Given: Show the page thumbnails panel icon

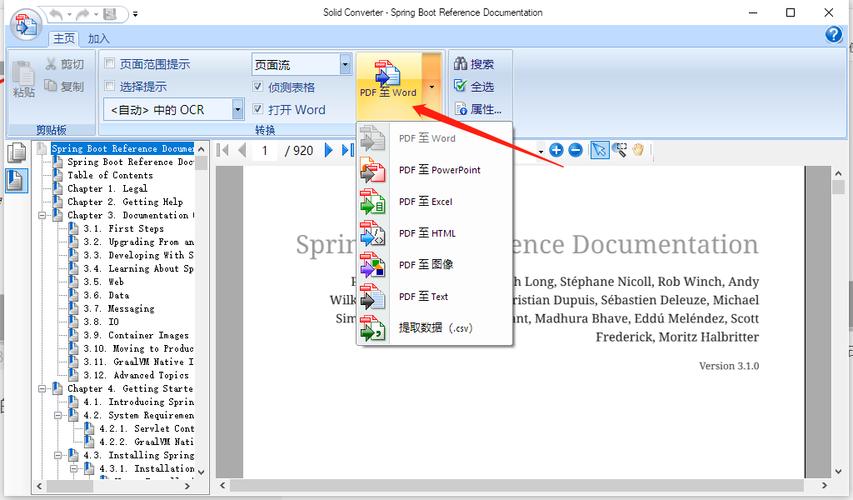Looking at the screenshot, I should [17, 153].
